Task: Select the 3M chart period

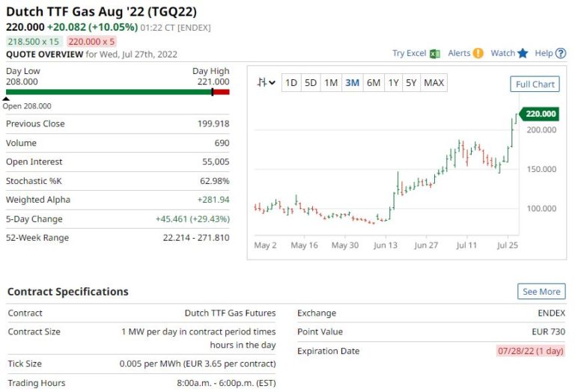Action: tap(352, 83)
